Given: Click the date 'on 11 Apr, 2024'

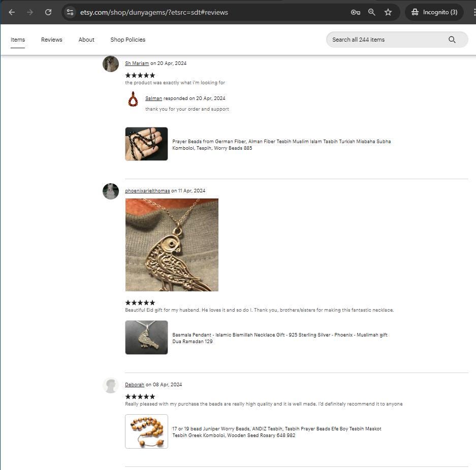Looking at the screenshot, I should pos(188,191).
